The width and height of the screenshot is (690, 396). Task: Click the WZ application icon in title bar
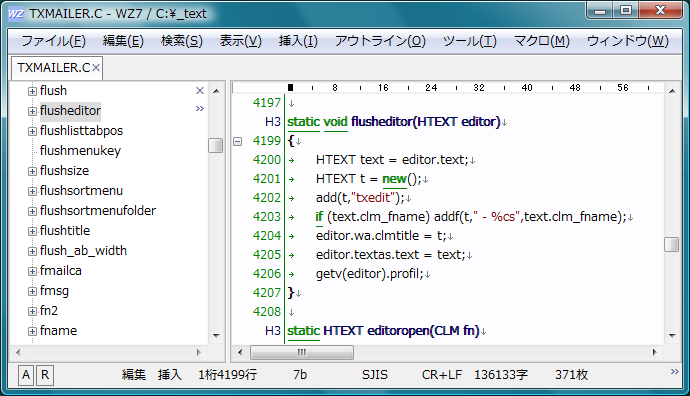[16, 14]
